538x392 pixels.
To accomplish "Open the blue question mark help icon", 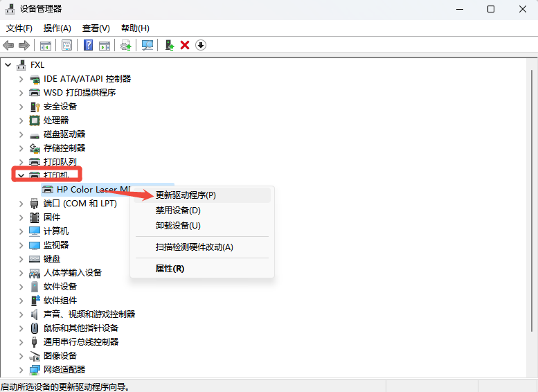I will [88, 45].
